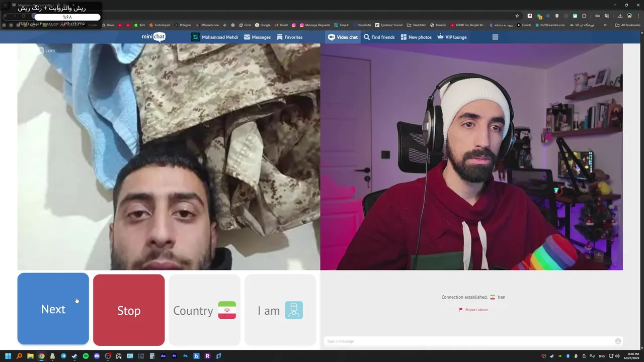Screen dimensions: 644x362
Task: Click the Report abuse link
Action: pos(473,310)
